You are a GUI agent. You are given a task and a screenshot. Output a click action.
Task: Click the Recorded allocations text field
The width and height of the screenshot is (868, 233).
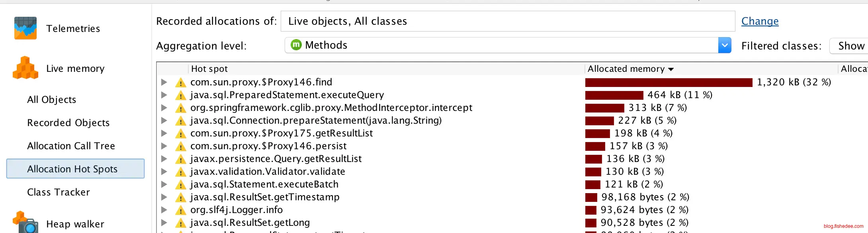tap(507, 21)
